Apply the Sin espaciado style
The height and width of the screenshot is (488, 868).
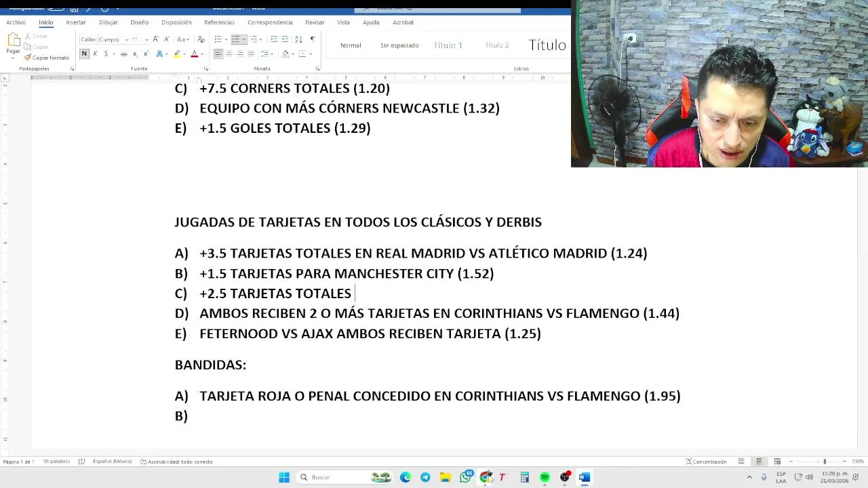click(x=399, y=45)
